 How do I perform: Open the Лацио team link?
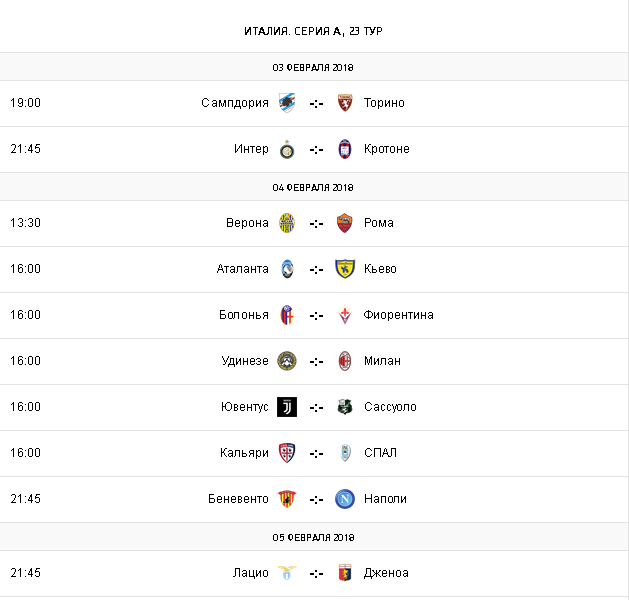click(x=250, y=573)
